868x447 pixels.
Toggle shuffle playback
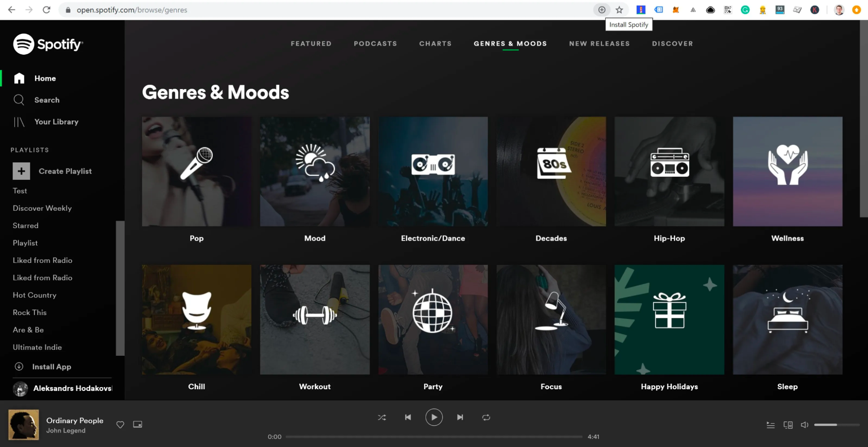pyautogui.click(x=382, y=417)
